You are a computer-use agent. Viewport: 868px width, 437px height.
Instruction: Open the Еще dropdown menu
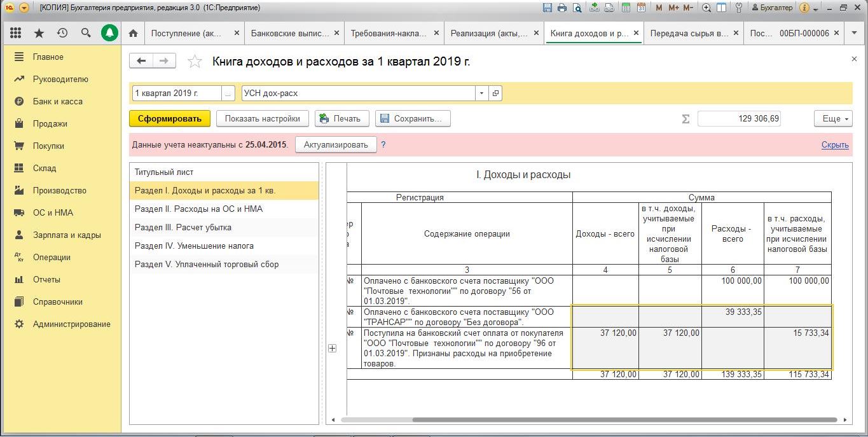[x=832, y=118]
